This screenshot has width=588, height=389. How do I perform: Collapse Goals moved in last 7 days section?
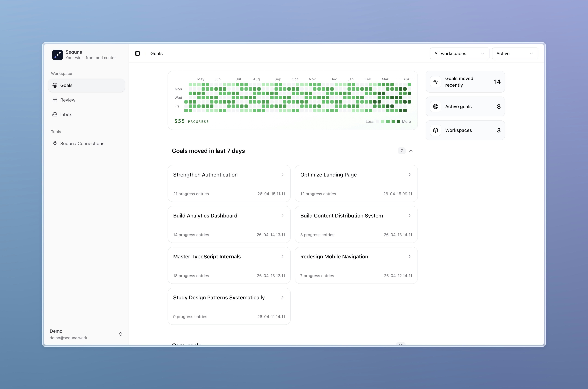(411, 151)
